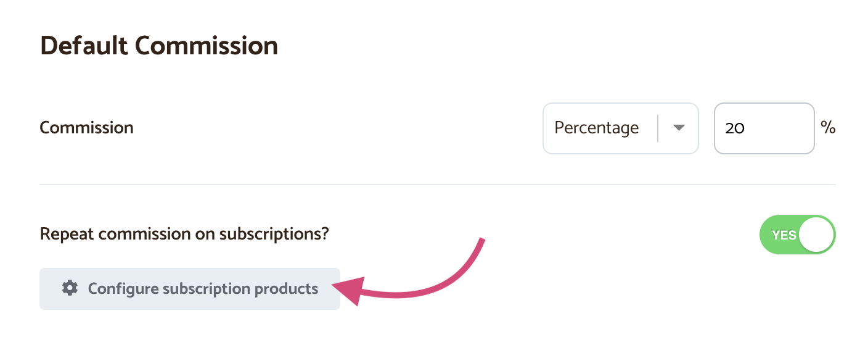Click the word Default in the heading
868x342 pixels.
[84, 46]
